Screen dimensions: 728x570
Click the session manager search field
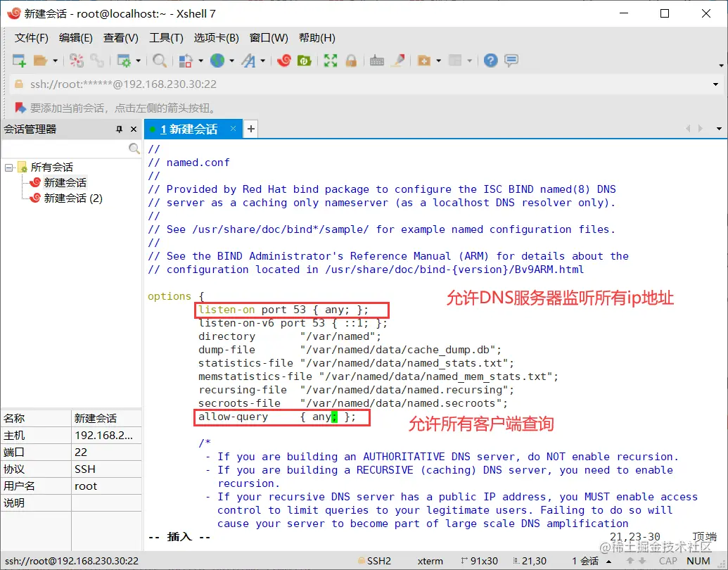(64, 148)
